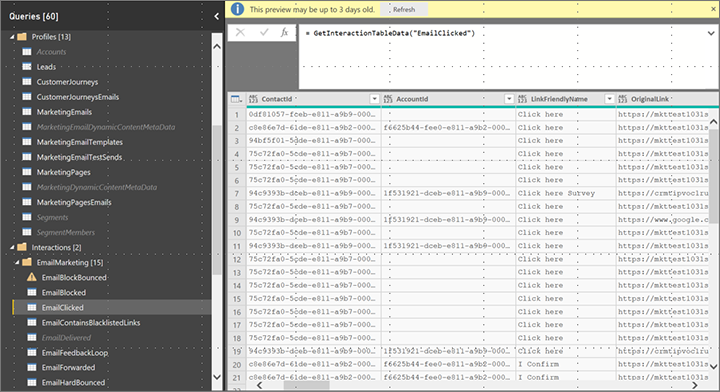The width and height of the screenshot is (720, 392).
Task: Open MarketingEmailTemplates query
Action: pyautogui.click(x=79, y=142)
